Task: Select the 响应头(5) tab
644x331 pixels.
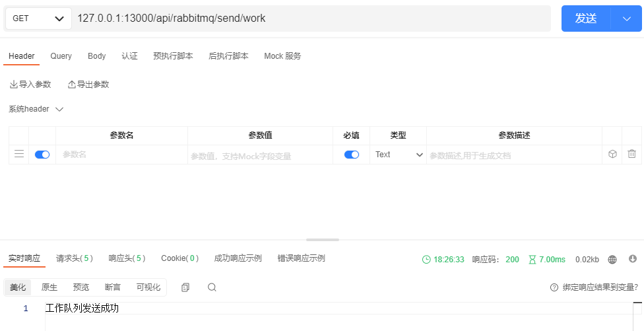Action: (127, 258)
